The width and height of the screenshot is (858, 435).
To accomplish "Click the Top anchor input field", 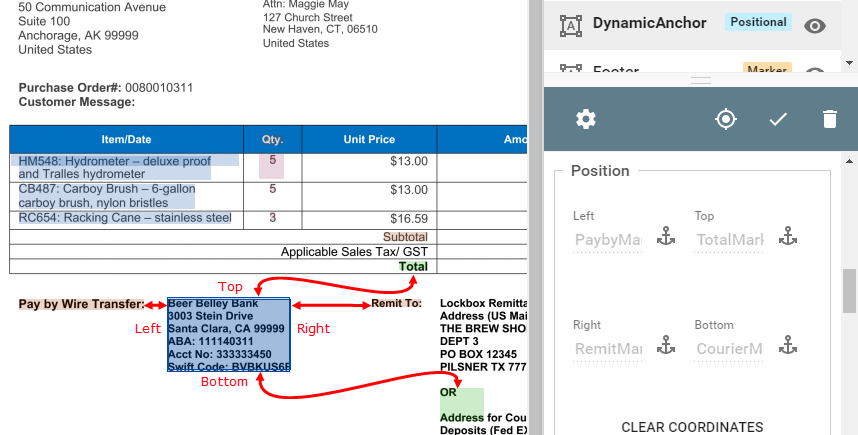I will (x=729, y=240).
